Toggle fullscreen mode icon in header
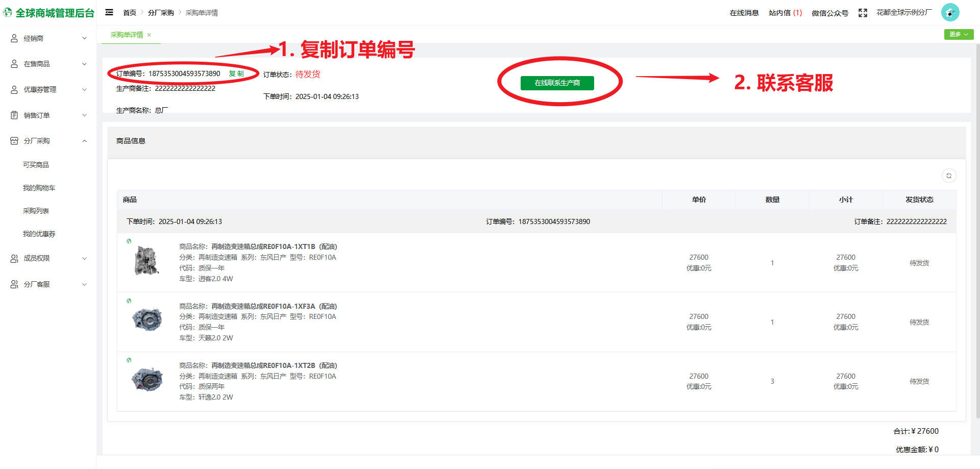This screenshot has width=980, height=469. pyautogui.click(x=863, y=13)
